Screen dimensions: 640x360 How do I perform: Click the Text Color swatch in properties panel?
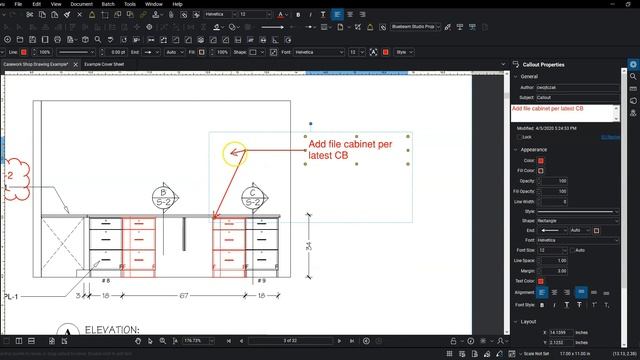(x=541, y=281)
